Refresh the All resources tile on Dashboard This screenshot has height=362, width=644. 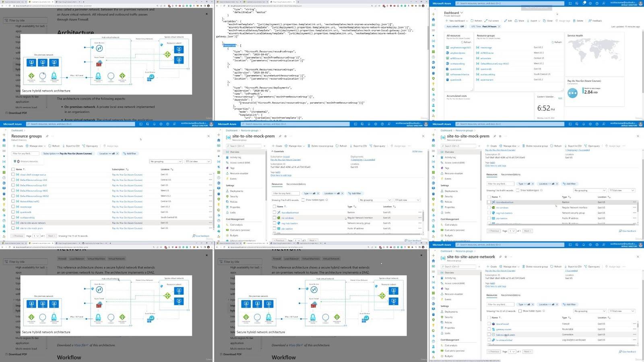pos(466,42)
